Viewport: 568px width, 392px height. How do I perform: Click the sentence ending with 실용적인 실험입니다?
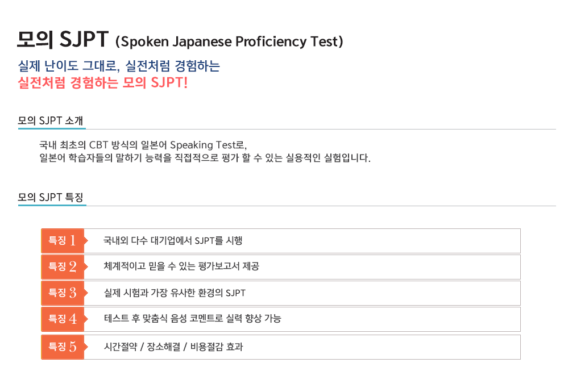tap(205, 158)
